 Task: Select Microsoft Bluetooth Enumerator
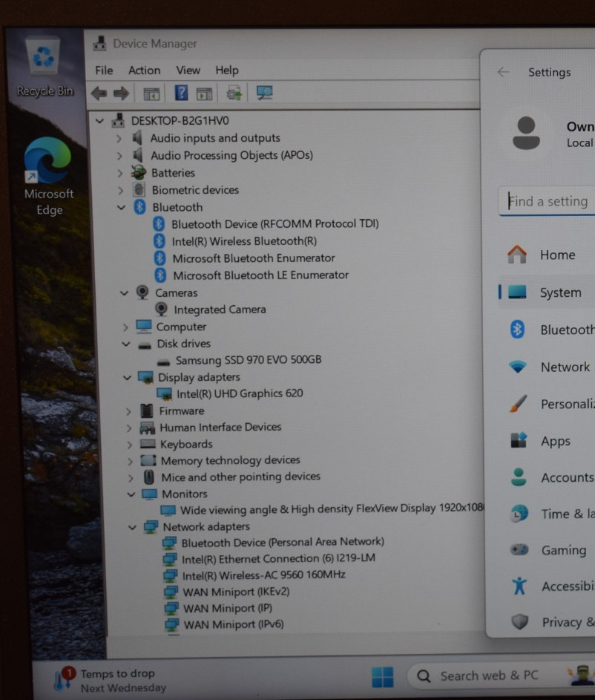254,258
